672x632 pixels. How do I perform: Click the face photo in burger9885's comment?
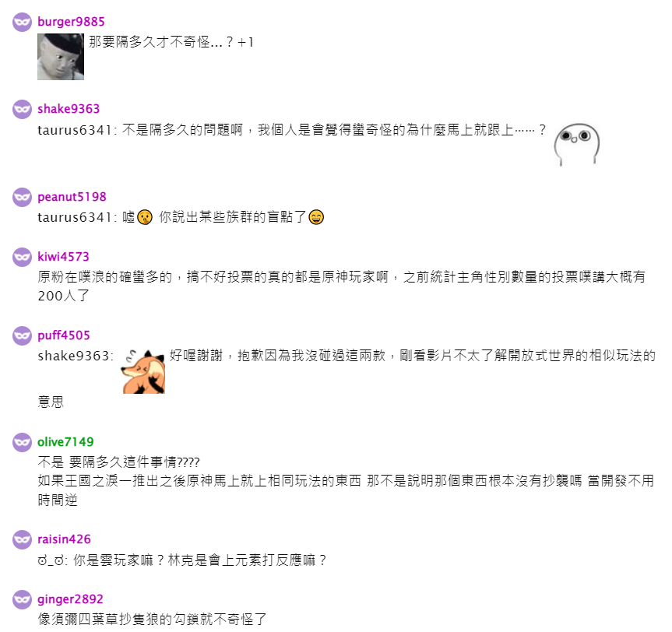click(61, 57)
